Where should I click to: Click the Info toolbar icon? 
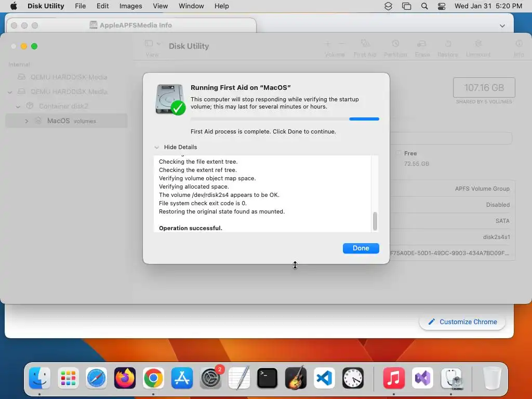pos(519,44)
